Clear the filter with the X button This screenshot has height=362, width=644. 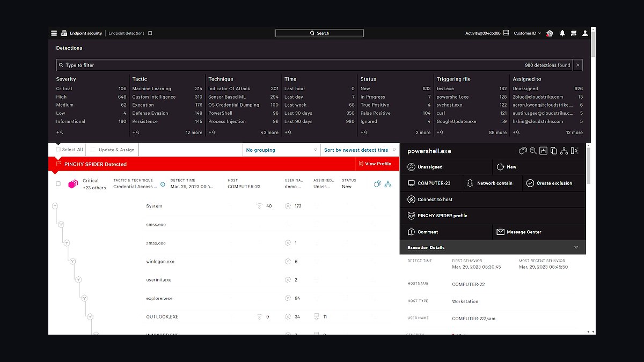pyautogui.click(x=578, y=65)
